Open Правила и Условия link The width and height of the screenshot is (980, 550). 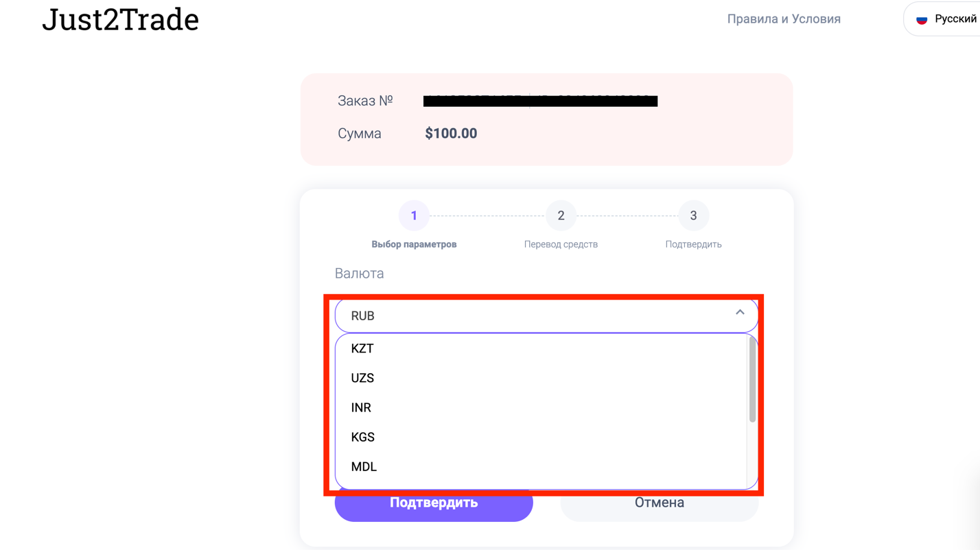pos(784,19)
